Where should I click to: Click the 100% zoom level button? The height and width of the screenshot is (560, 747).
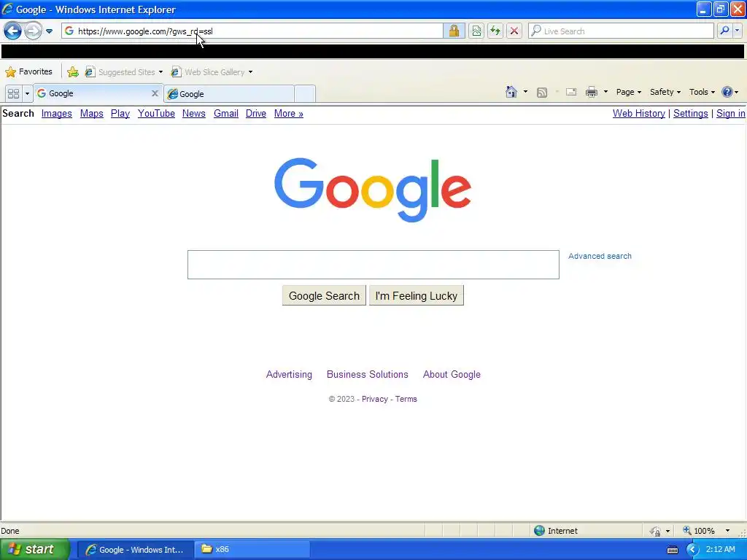pos(700,531)
